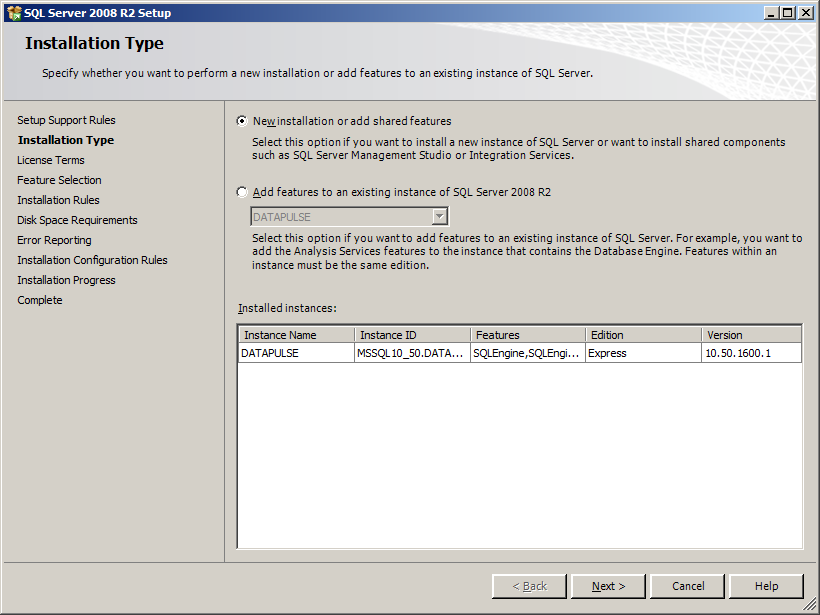Click the SQL Server Setup title bar icon

pyautogui.click(x=14, y=13)
